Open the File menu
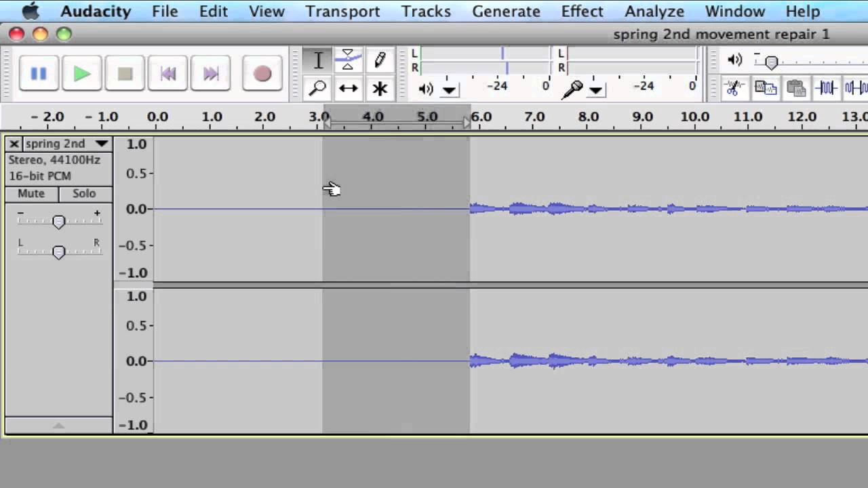Image resolution: width=868 pixels, height=488 pixels. [165, 12]
